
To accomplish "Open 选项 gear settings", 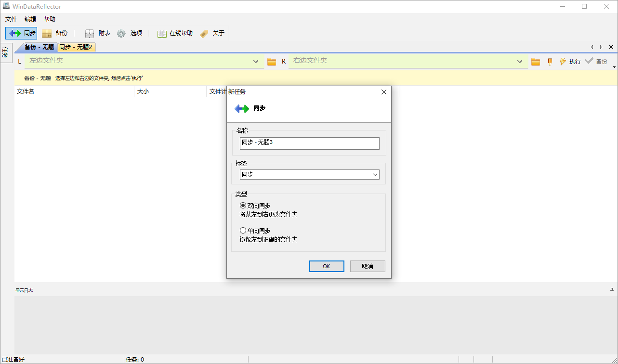I will pyautogui.click(x=121, y=33).
